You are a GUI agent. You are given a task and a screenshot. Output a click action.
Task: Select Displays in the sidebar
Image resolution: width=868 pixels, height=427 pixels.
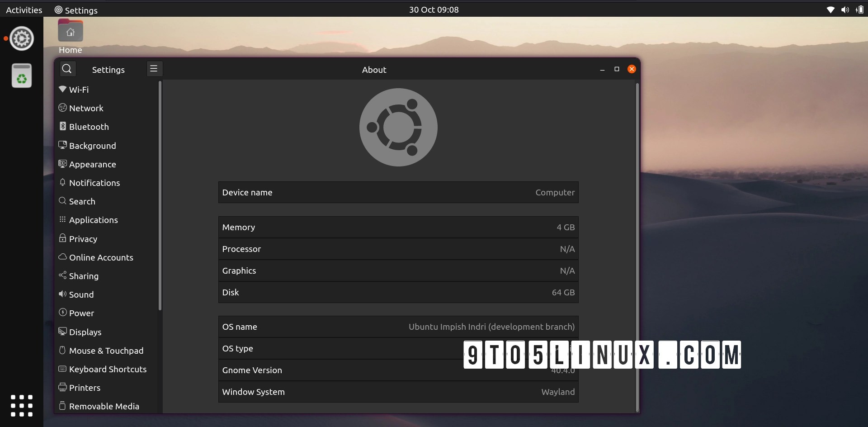click(x=107, y=332)
